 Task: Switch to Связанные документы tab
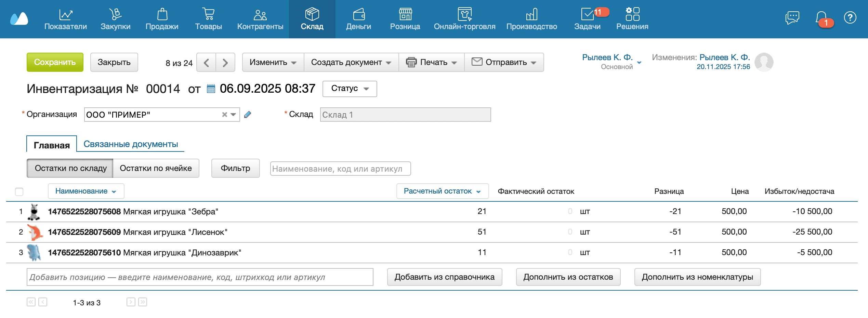131,144
